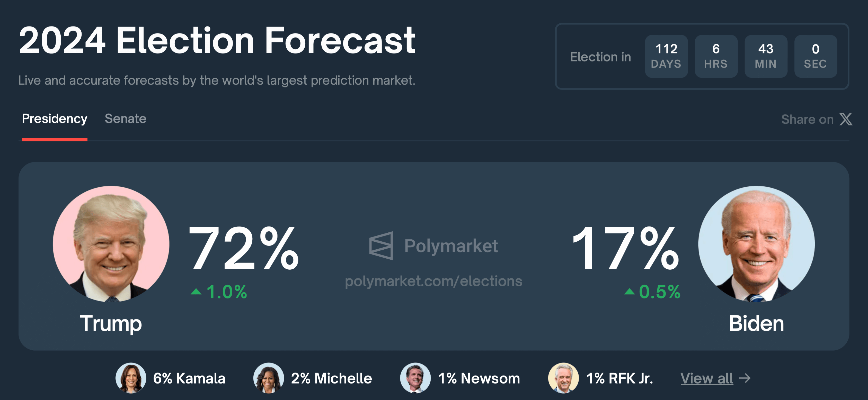
Task: Open the View all link
Action: pyautogui.click(x=707, y=378)
